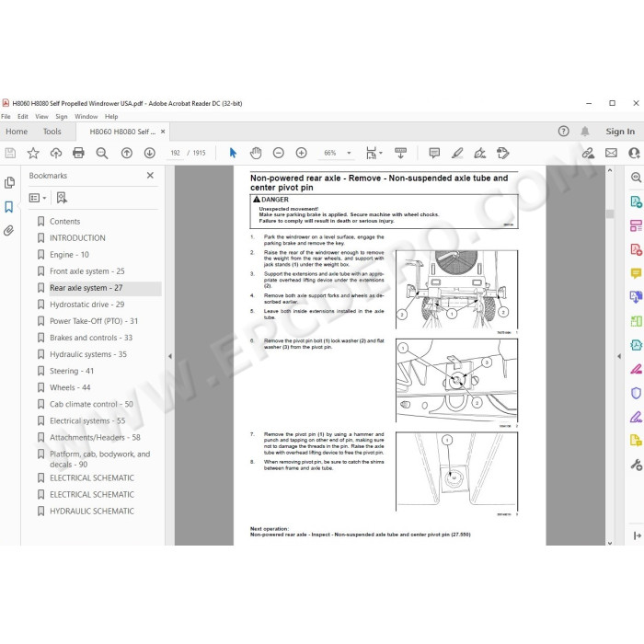This screenshot has width=644, height=644.
Task: Open the Sign menu
Action: 62,117
